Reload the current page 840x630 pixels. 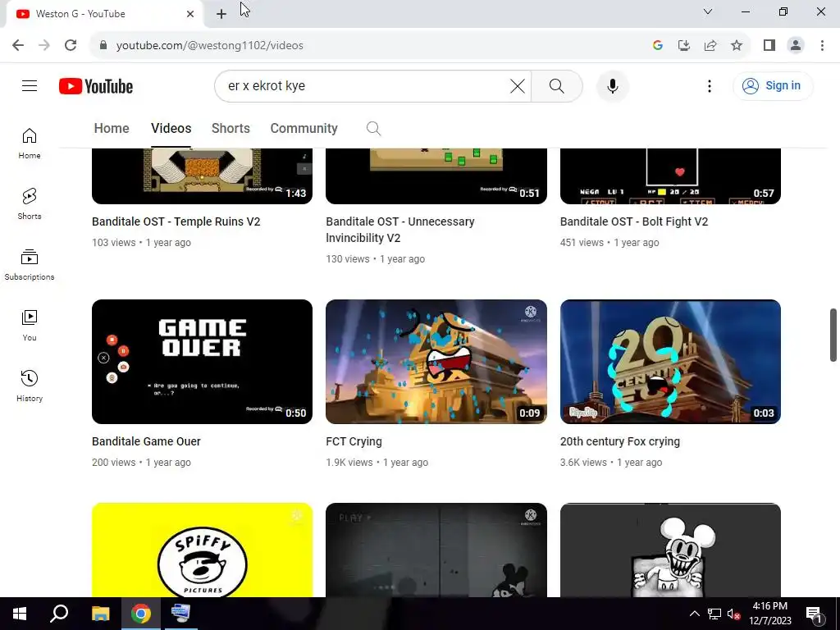click(71, 45)
